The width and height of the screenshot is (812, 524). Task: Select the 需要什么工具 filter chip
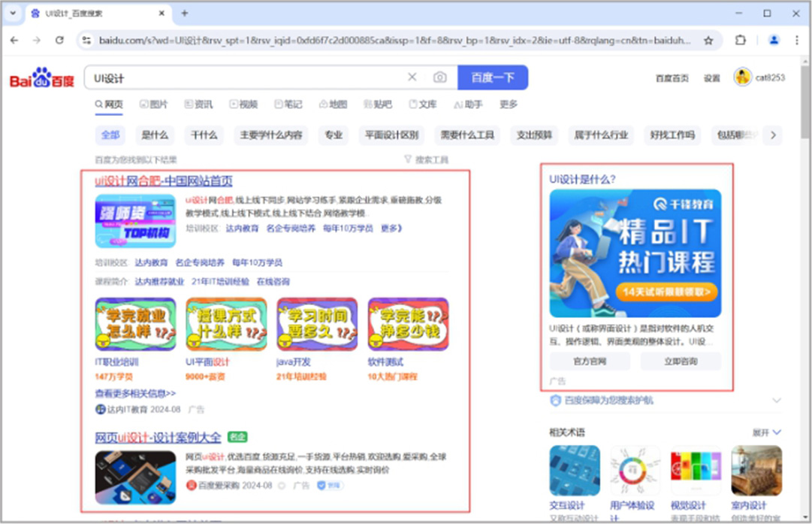(467, 135)
